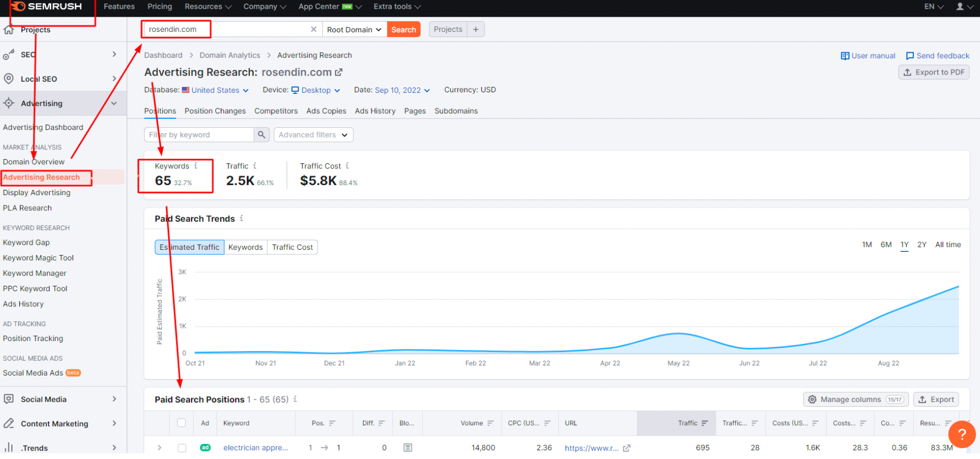Click the Semrush logo
Image resolution: width=980 pixels, height=459 pixels.
coord(47,6)
